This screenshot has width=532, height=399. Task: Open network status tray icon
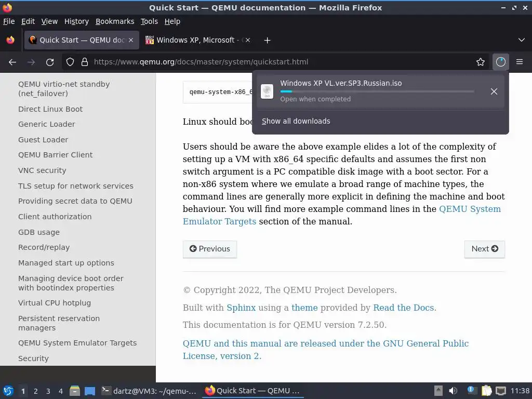[x=501, y=391]
